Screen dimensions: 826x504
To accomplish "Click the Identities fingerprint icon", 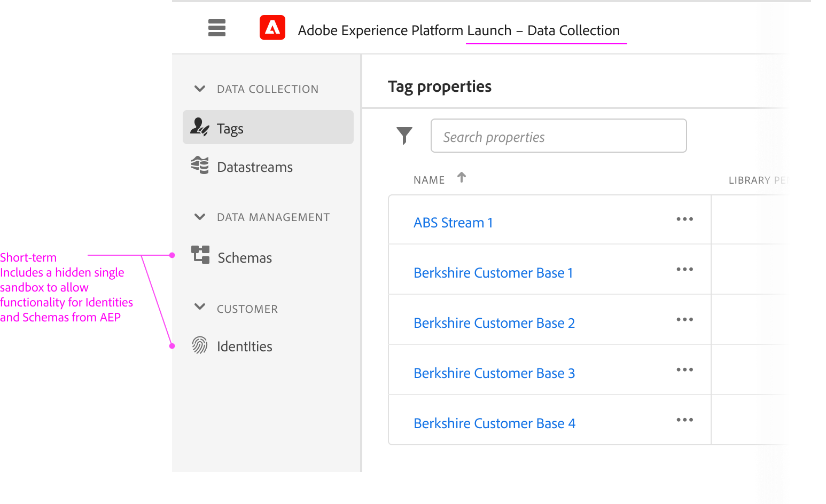I will 200,345.
